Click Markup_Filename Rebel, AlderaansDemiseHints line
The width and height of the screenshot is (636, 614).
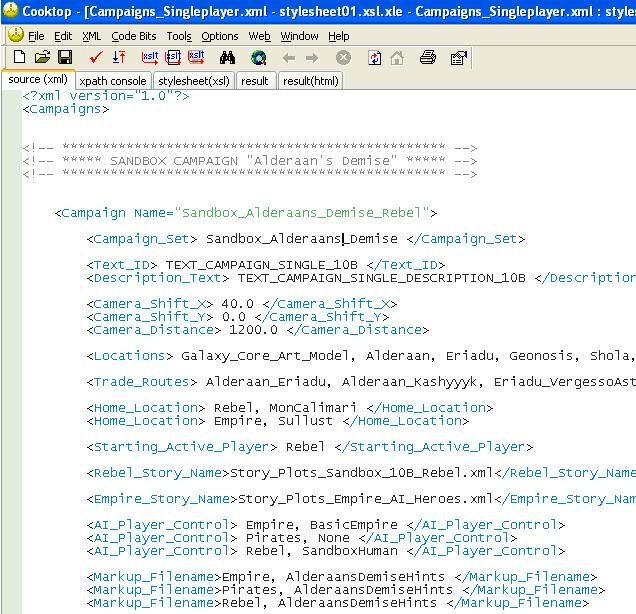tap(337, 602)
